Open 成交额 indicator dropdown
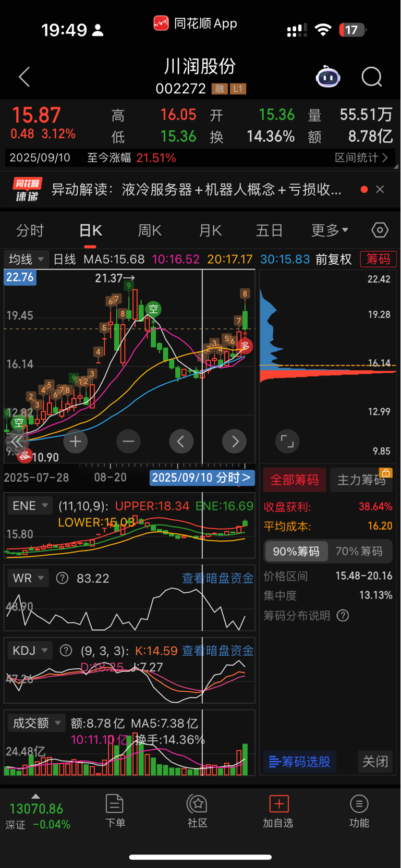This screenshot has height=868, width=401. point(36,723)
